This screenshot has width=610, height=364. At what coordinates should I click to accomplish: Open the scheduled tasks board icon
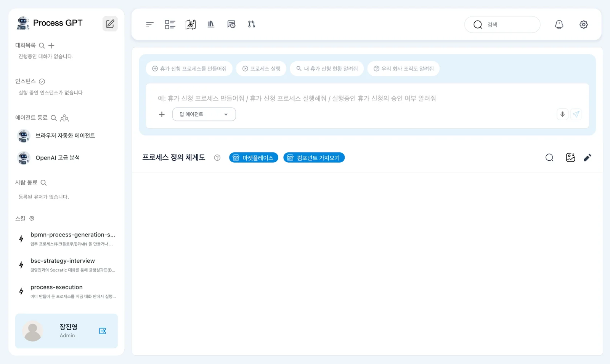click(231, 24)
